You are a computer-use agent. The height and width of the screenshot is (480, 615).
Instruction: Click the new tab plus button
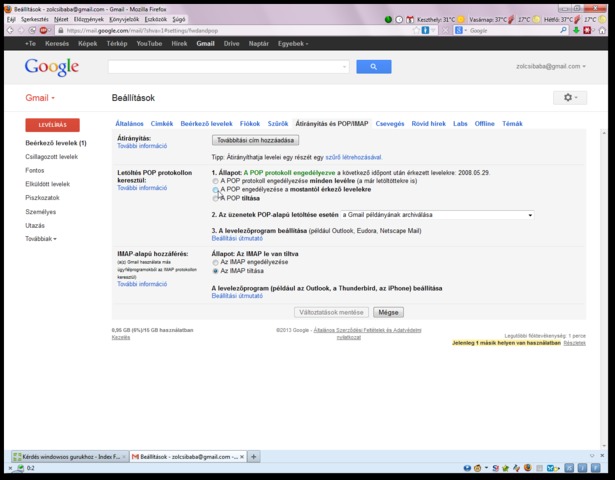(x=254, y=456)
